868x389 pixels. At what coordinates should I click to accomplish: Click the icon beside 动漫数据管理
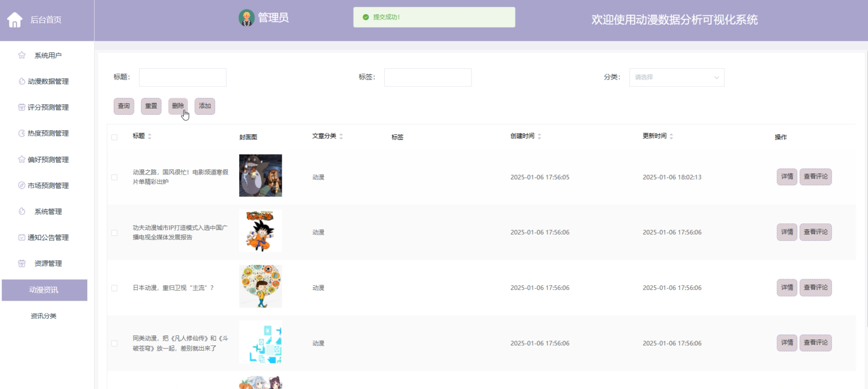point(22,81)
